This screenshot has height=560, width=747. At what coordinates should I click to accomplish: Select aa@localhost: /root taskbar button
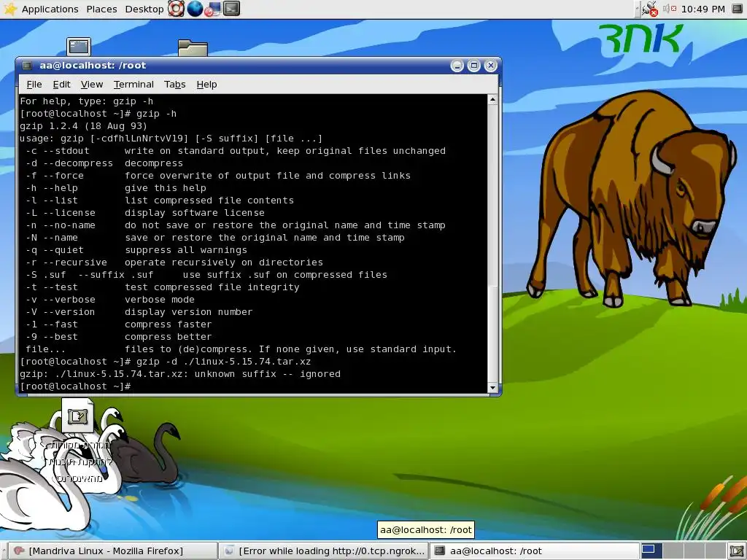click(x=534, y=551)
